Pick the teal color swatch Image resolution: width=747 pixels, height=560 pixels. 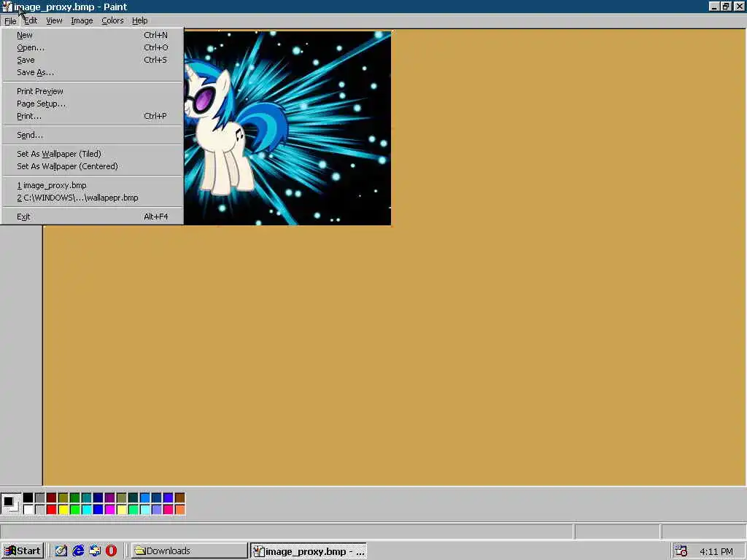(x=87, y=498)
